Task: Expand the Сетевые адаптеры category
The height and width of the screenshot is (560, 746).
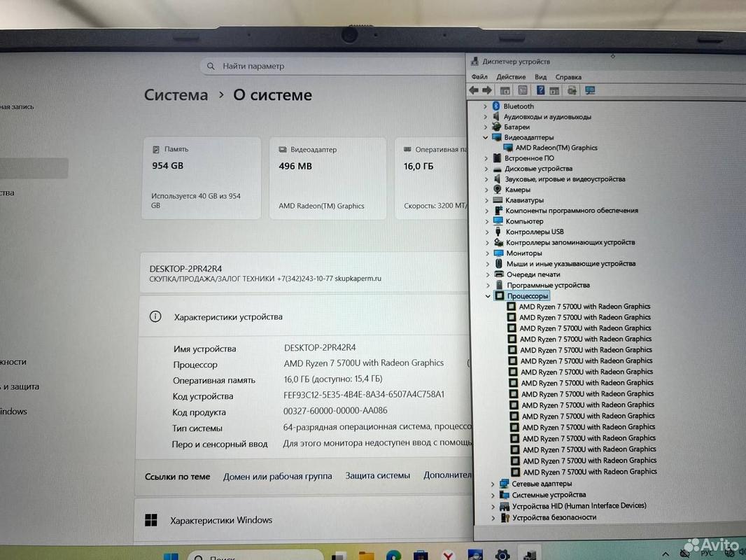Action: point(493,484)
